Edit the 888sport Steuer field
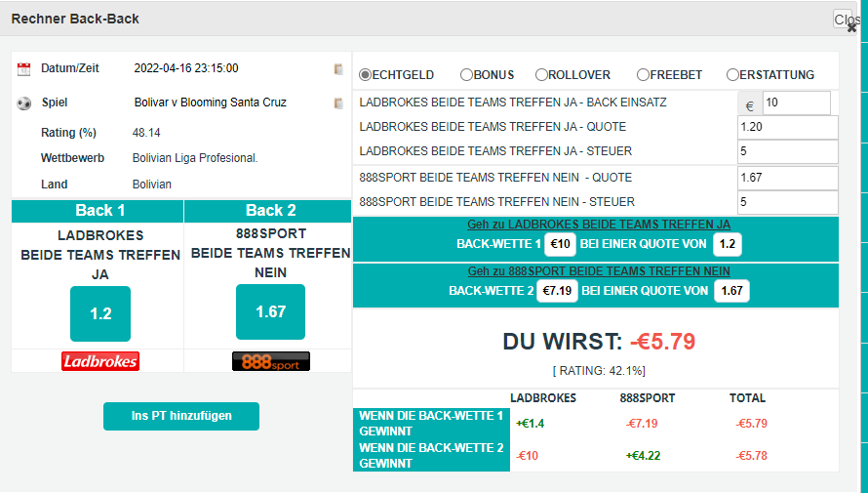Screen dimensions: 868x493 pyautogui.click(x=788, y=203)
